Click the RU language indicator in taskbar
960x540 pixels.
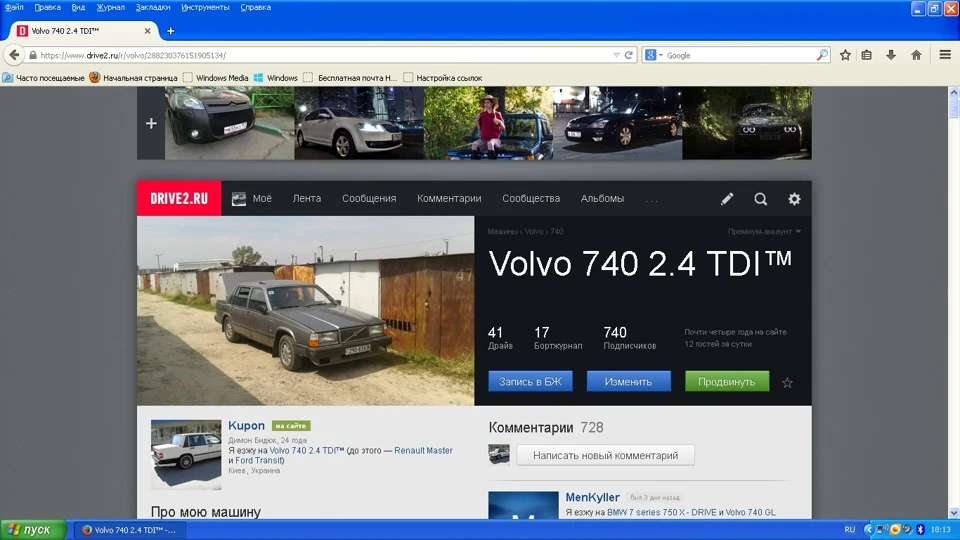(x=849, y=530)
